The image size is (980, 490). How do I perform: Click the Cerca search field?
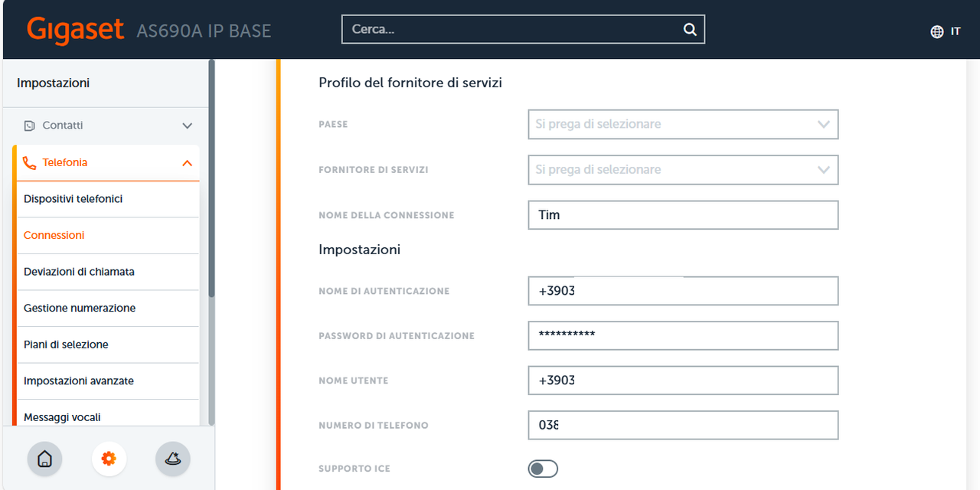(x=523, y=30)
